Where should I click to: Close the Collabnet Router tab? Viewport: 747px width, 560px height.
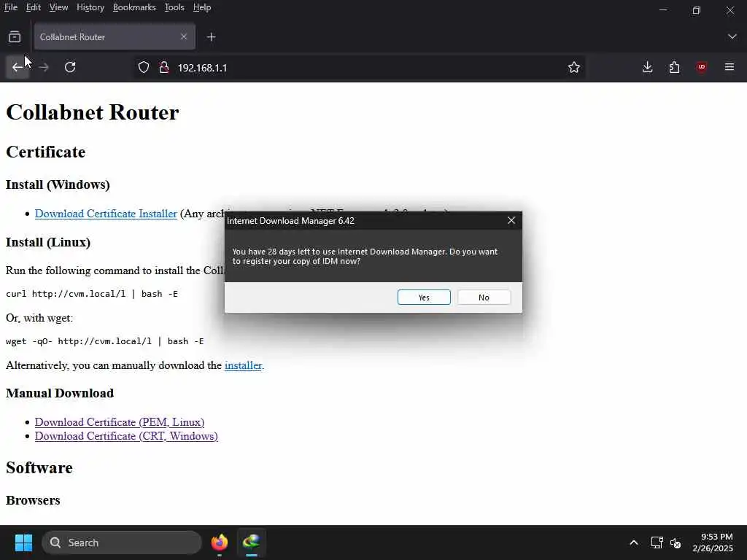[x=183, y=36]
